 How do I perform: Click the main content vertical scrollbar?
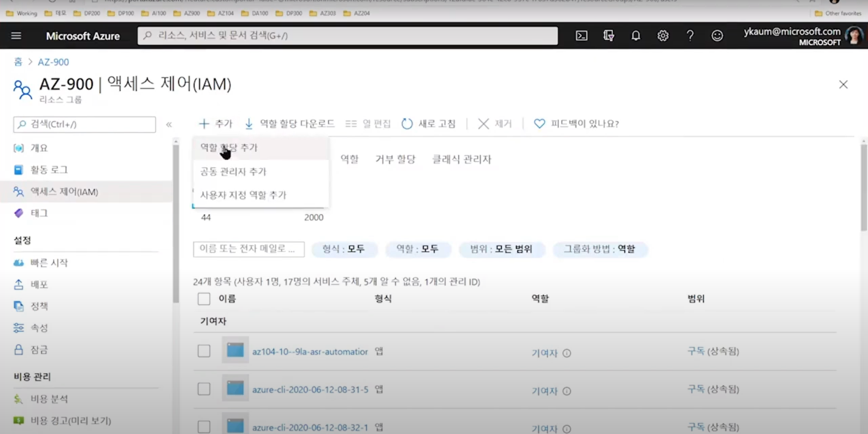point(863,188)
